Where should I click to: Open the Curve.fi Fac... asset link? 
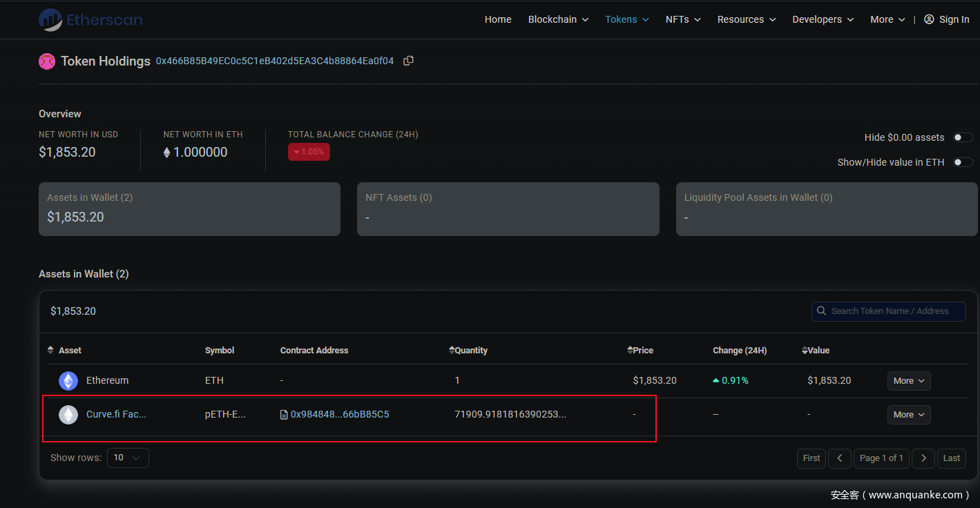(116, 414)
